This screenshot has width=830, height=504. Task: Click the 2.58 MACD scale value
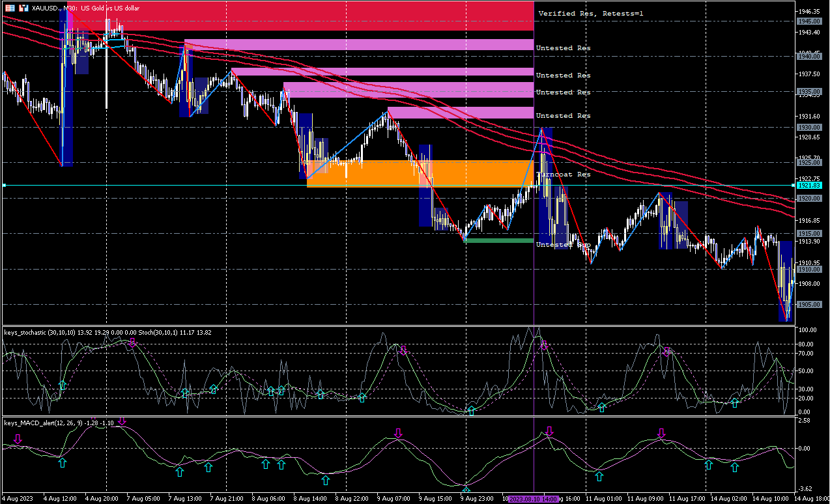tap(804, 421)
